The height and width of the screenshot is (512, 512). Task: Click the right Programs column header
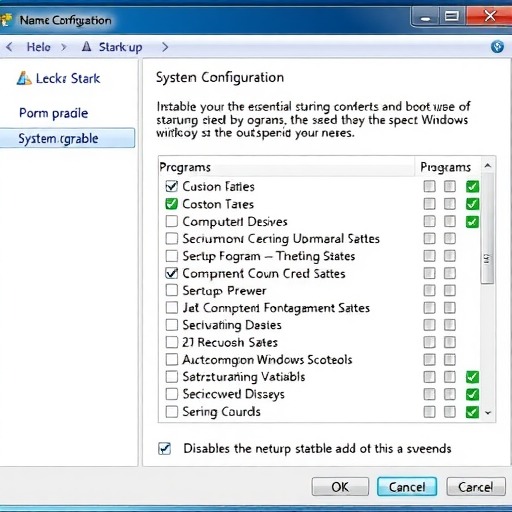coord(447,167)
